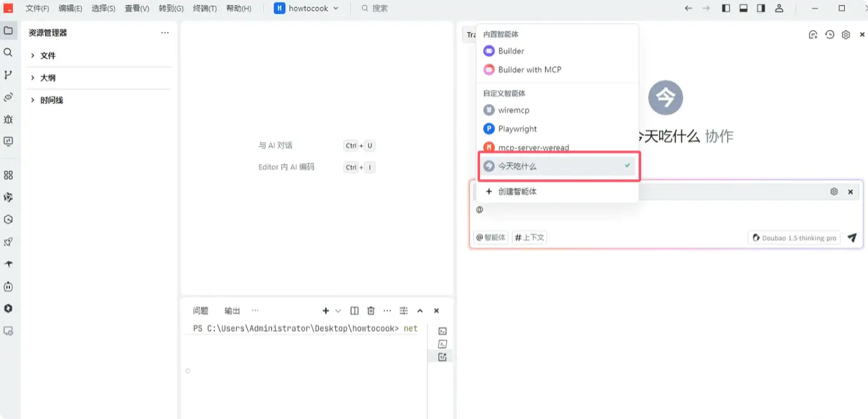Image resolution: width=868 pixels, height=419 pixels.
Task: Open the 编辑(E) menu
Action: click(70, 8)
